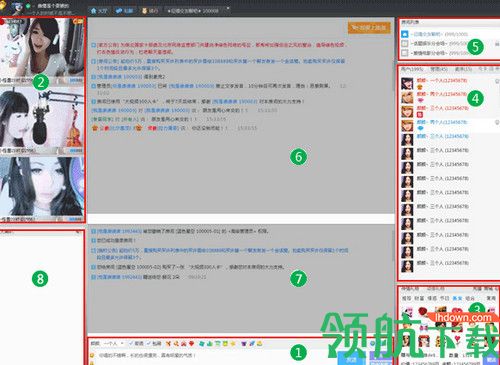Open the blue bird tab in top bar
The width and height of the screenshot is (500, 365).
click(x=124, y=11)
